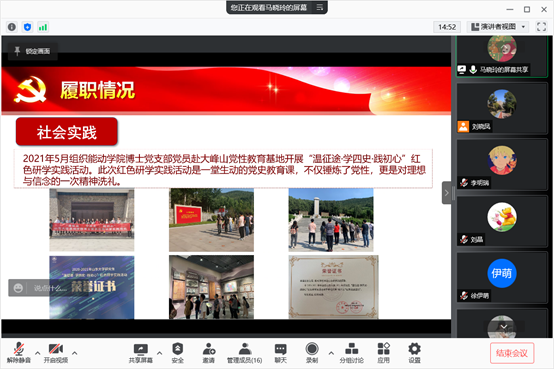The width and height of the screenshot is (554, 369).
Task: Click the red End Meeting button
Action: pos(512,353)
